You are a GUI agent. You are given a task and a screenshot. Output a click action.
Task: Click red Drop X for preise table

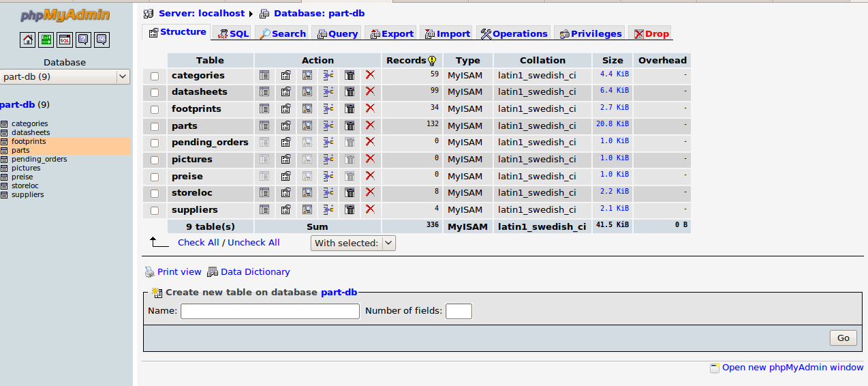point(370,175)
